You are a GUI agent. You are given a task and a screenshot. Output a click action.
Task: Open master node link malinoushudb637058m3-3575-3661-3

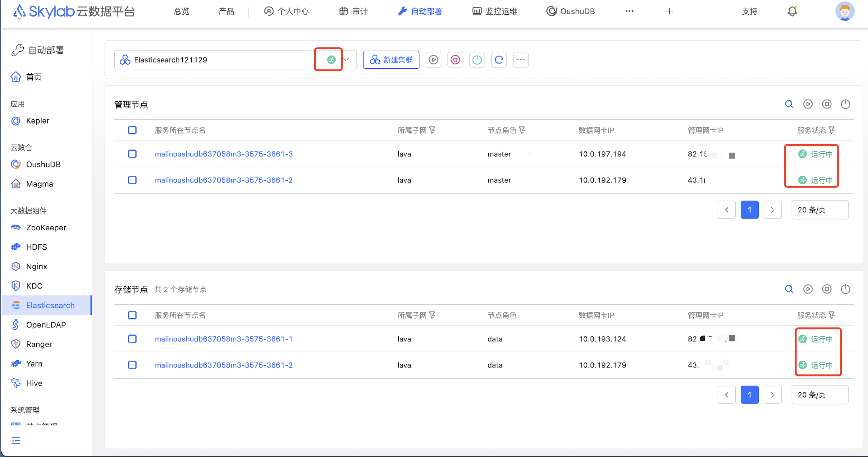click(x=224, y=154)
